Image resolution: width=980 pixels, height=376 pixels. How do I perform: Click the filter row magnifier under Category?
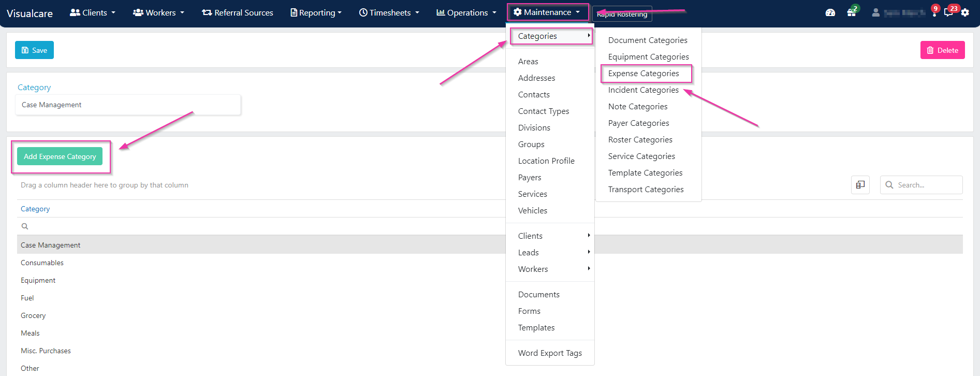pos(24,226)
